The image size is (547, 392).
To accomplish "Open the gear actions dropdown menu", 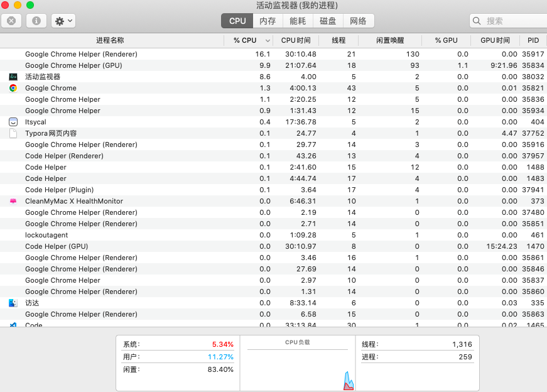I will click(63, 21).
